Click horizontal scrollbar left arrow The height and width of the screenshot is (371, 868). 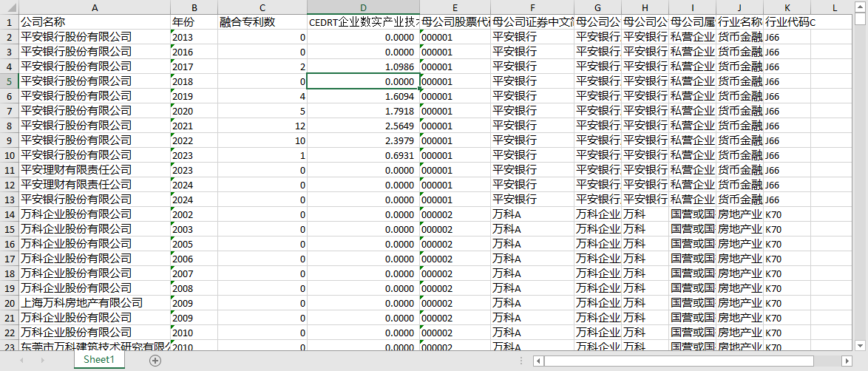[538, 361]
